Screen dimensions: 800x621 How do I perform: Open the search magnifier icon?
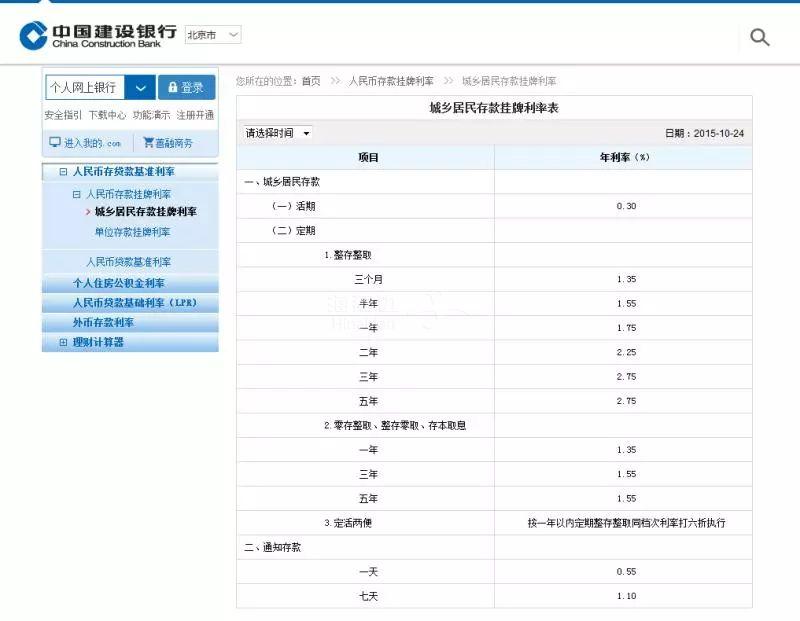[760, 38]
